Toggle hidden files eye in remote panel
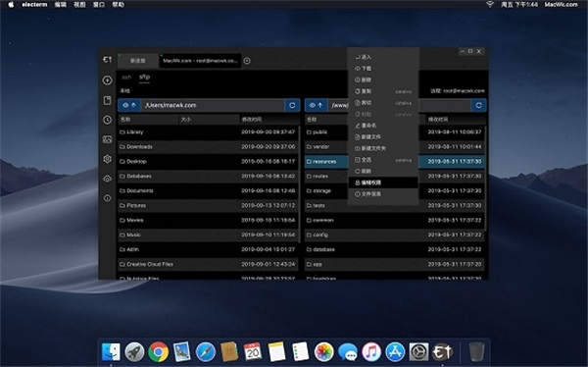 point(312,105)
